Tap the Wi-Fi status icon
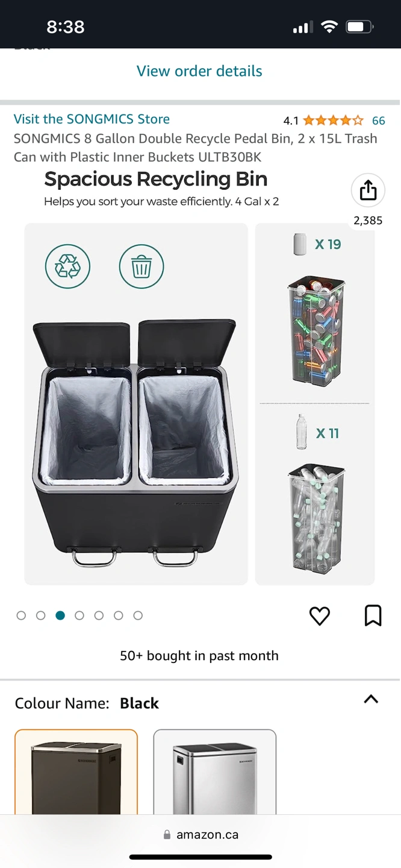401x868 pixels. (x=329, y=27)
